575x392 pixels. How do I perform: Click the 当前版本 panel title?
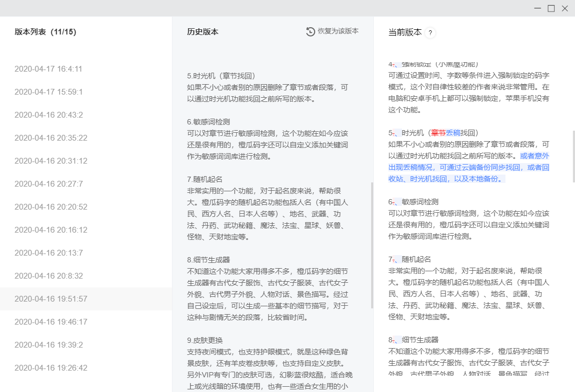point(405,32)
